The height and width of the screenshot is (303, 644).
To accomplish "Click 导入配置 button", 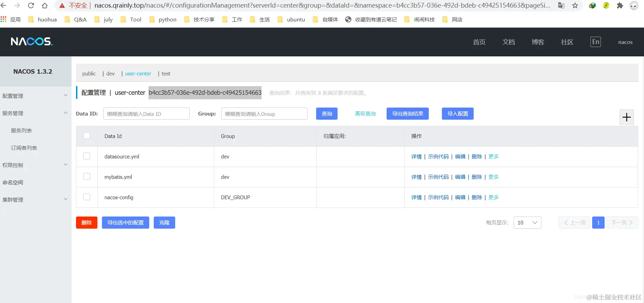I will [458, 113].
